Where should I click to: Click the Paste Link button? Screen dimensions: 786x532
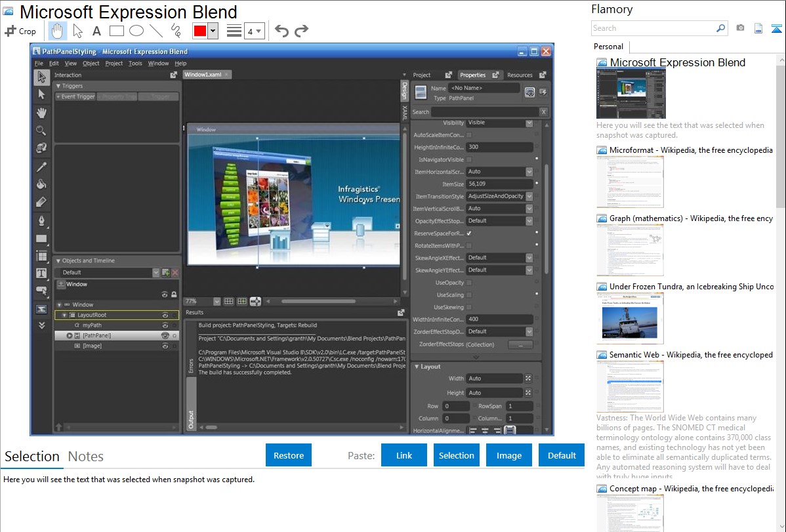point(404,455)
